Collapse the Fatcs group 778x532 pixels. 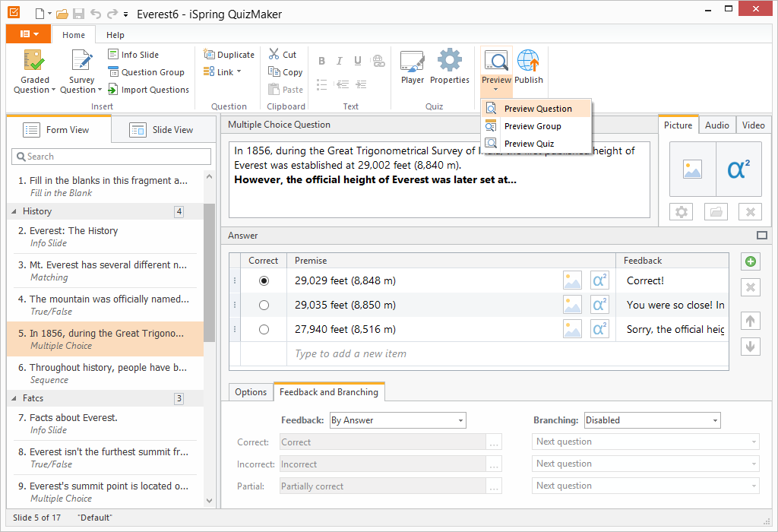(14, 398)
